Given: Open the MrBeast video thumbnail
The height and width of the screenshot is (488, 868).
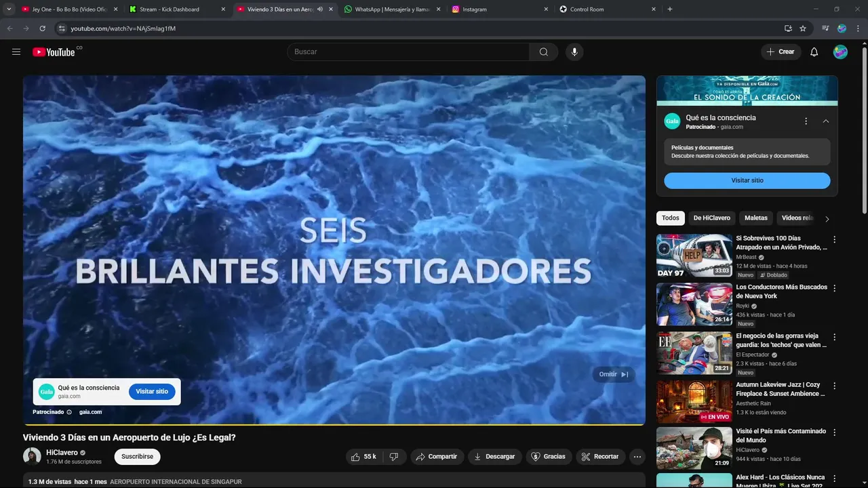Looking at the screenshot, I should 694,256.
